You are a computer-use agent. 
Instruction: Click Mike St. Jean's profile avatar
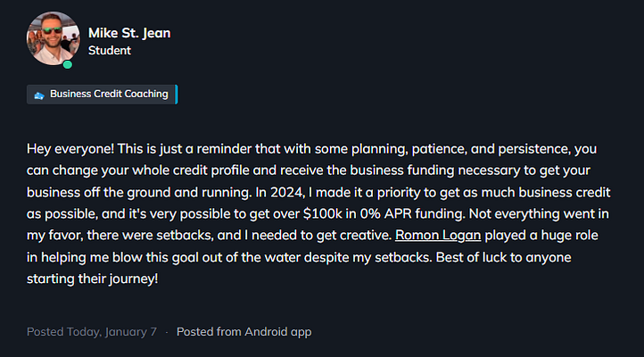(55, 38)
